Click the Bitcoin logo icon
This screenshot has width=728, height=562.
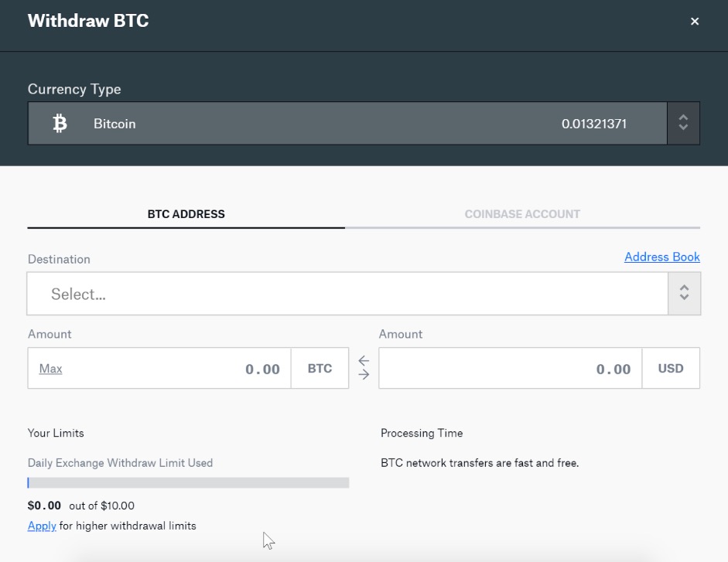(x=60, y=124)
